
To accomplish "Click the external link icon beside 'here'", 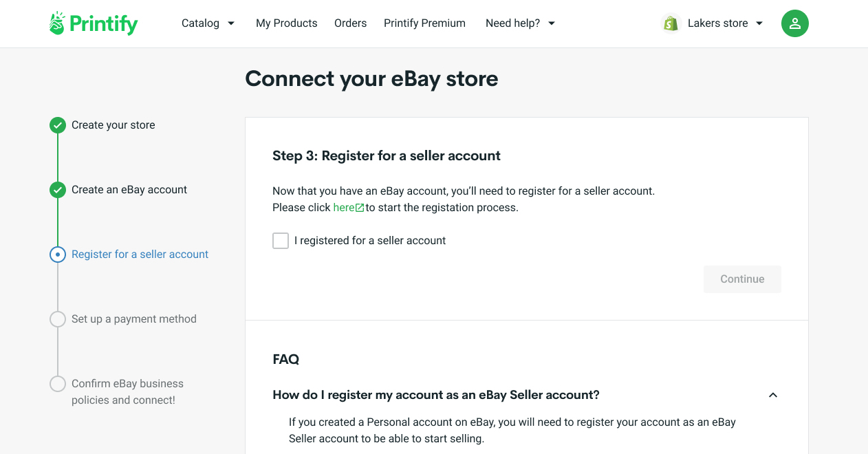I will pos(360,208).
